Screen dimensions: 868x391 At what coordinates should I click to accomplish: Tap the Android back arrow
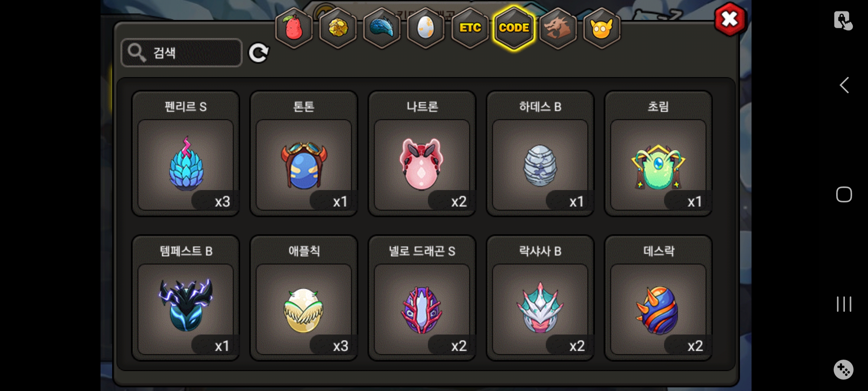click(x=844, y=85)
